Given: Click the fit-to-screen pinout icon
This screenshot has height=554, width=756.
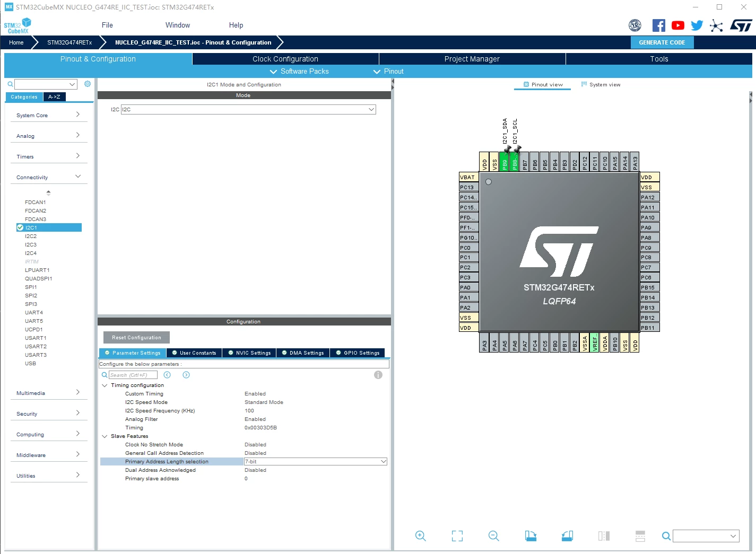Looking at the screenshot, I should 457,536.
